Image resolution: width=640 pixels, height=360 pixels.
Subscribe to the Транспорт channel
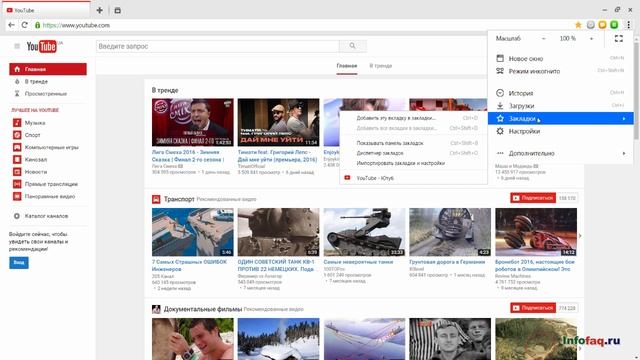[533, 198]
